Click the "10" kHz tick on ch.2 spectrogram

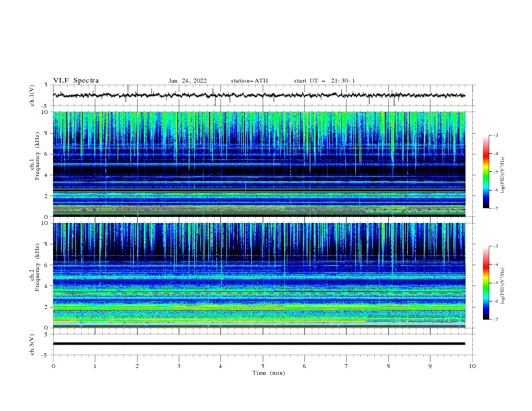[45, 223]
